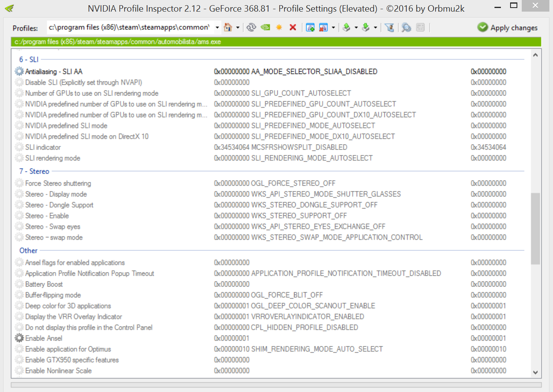Screen dimensions: 553x392
Task: Select 'Number of GPUs to use on SLI rendering mode'
Action: pyautogui.click(x=92, y=93)
